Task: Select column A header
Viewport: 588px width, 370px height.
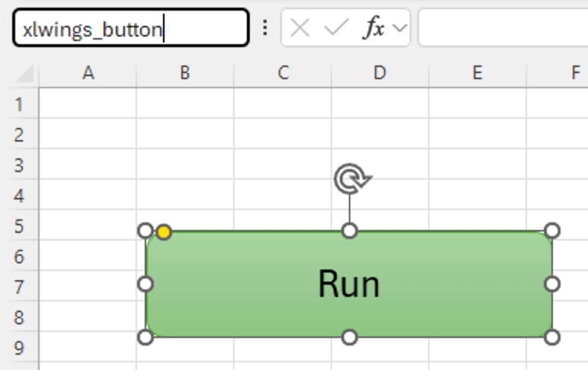Action: (x=88, y=73)
